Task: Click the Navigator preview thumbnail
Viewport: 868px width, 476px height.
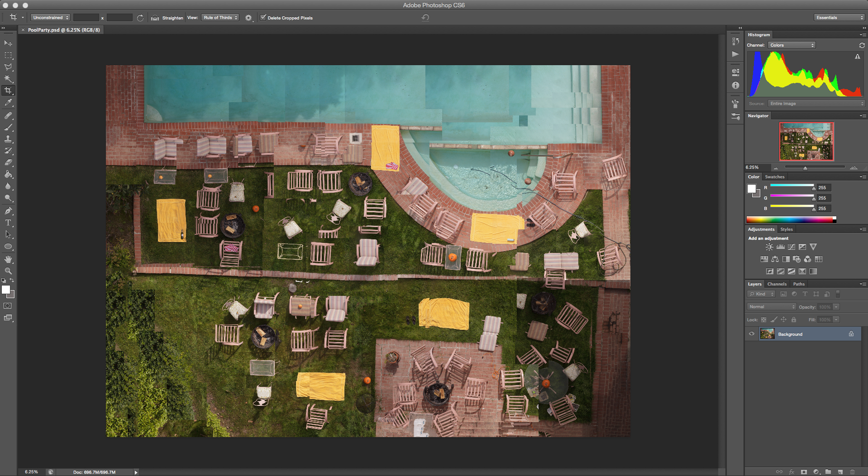Action: 806,141
